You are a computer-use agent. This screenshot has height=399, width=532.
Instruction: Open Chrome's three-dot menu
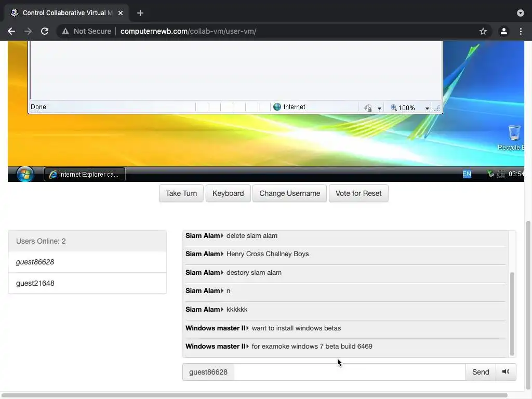point(521,31)
